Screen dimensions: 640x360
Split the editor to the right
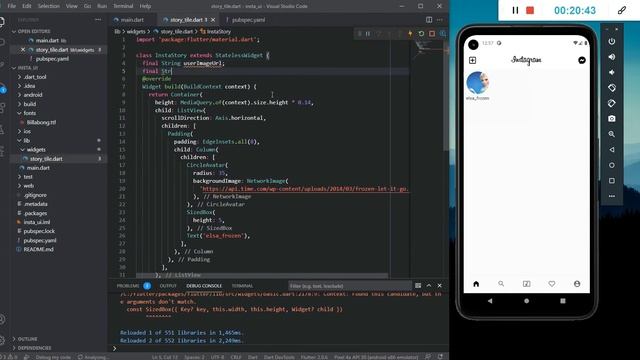click(x=429, y=20)
